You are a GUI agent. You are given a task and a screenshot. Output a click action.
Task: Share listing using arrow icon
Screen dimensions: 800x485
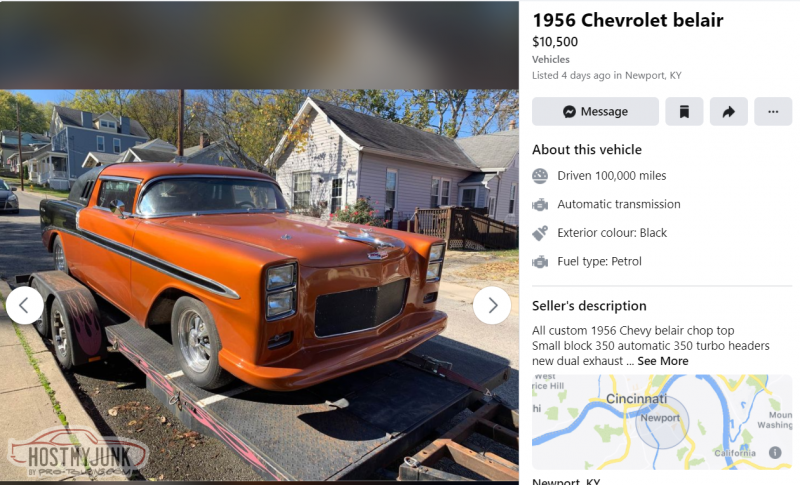tap(729, 111)
